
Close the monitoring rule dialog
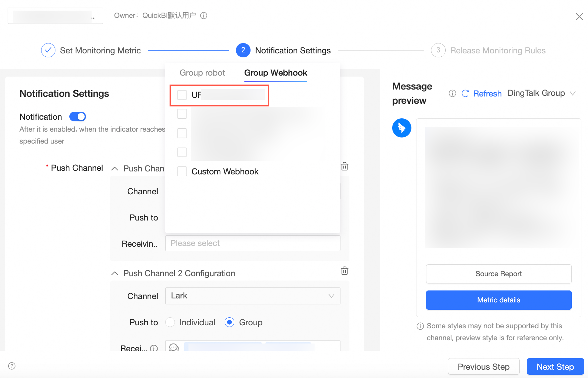coord(579,17)
